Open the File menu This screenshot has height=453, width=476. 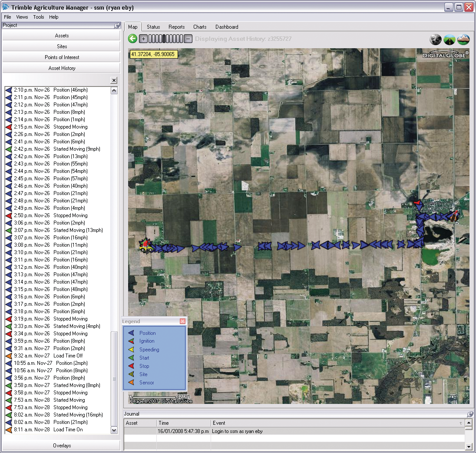[x=7, y=17]
